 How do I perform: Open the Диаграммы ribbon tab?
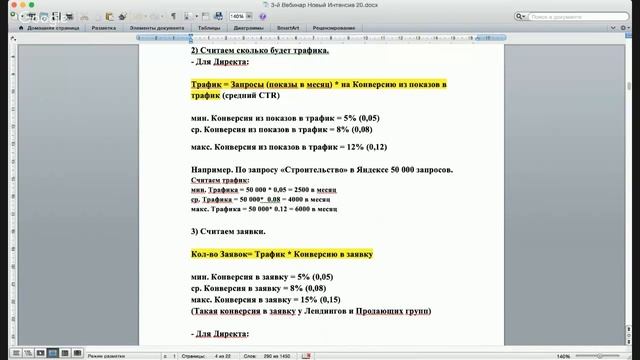[248, 28]
